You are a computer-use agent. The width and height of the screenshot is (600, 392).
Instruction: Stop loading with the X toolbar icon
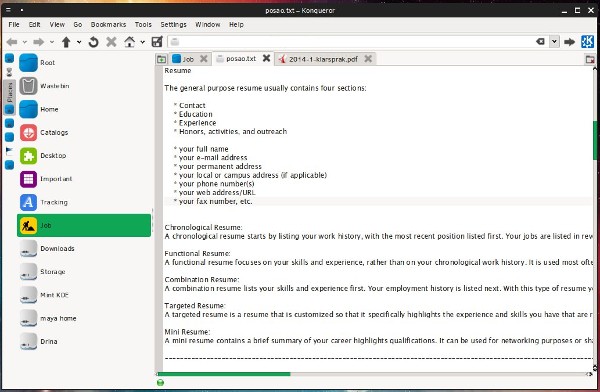(x=111, y=42)
